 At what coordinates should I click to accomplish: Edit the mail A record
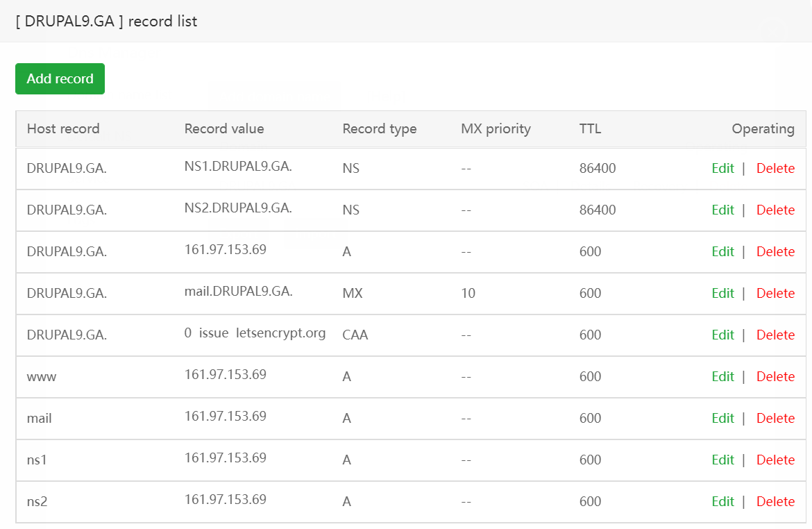pyautogui.click(x=722, y=418)
